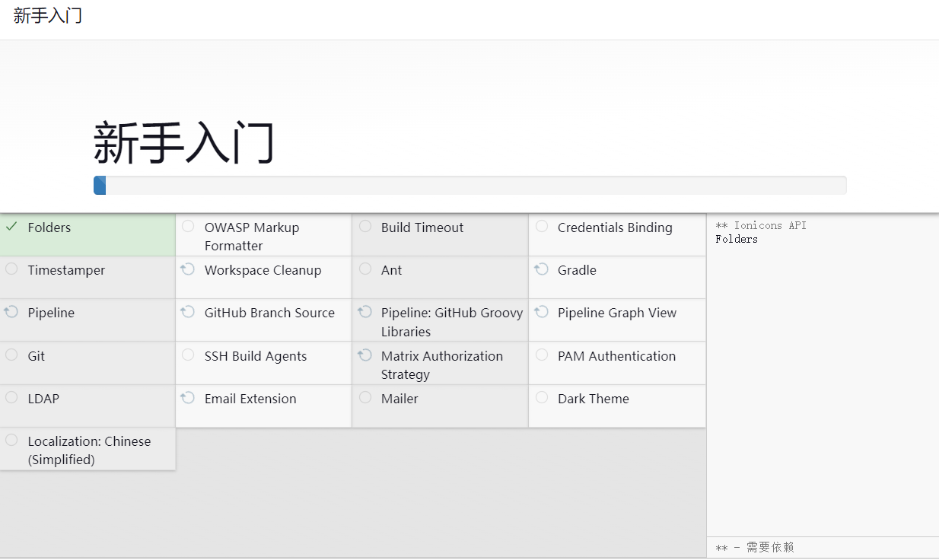Click the Dark Theme pending circle
The width and height of the screenshot is (939, 560).
point(541,398)
